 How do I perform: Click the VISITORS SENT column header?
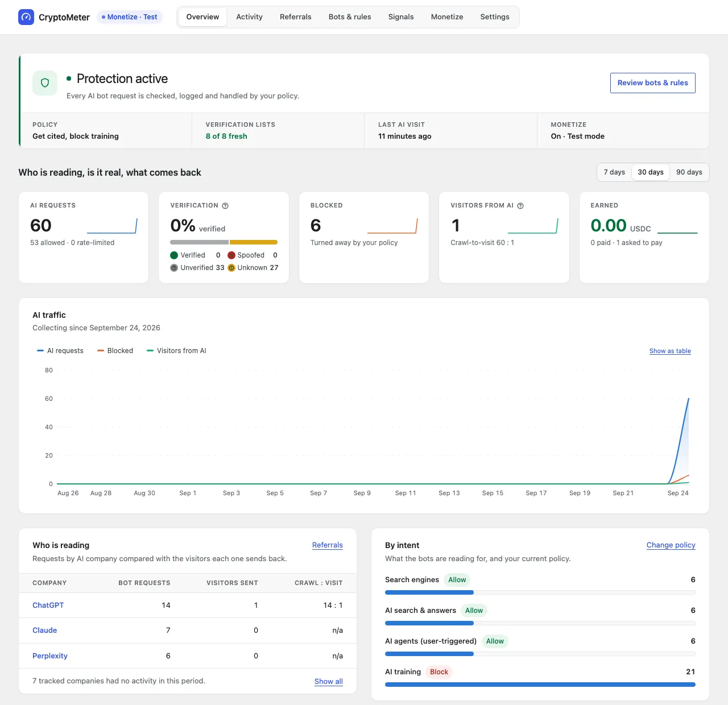232,583
